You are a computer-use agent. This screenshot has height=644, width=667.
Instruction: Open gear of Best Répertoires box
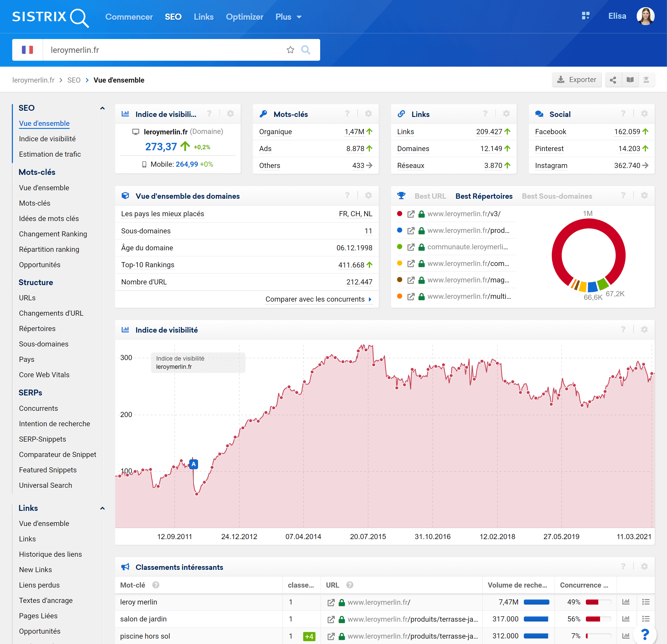tap(644, 195)
